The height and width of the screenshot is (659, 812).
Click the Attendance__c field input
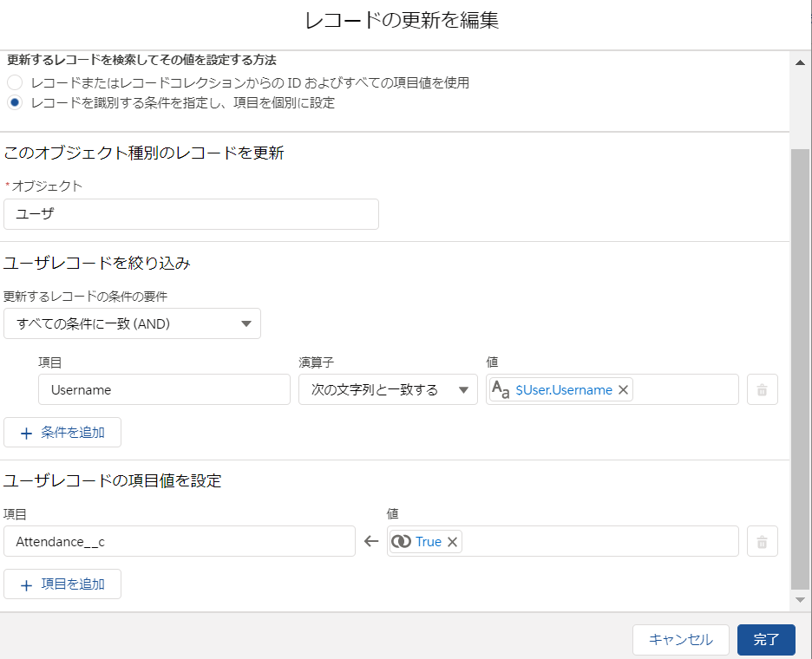[x=179, y=541]
